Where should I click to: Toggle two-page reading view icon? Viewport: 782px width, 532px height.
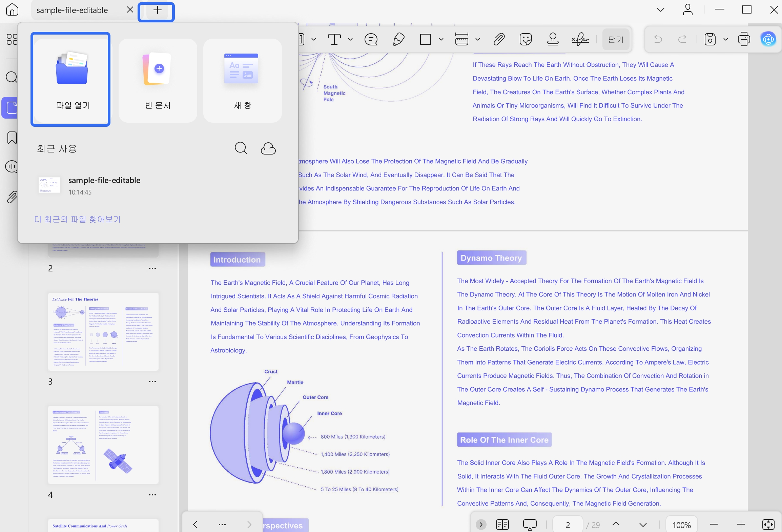[502, 525]
